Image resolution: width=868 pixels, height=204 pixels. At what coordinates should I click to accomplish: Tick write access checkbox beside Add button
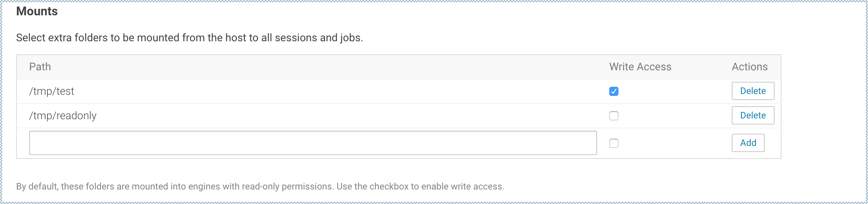click(613, 143)
